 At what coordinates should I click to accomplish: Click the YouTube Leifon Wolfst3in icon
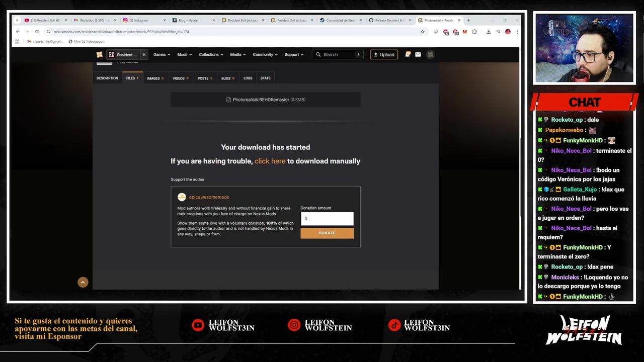[x=198, y=325]
